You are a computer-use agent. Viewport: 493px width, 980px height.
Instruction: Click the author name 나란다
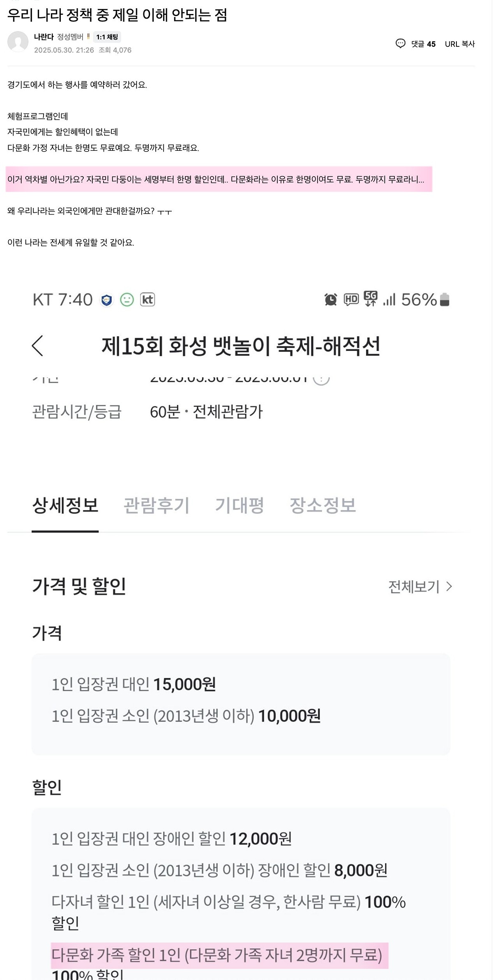44,37
